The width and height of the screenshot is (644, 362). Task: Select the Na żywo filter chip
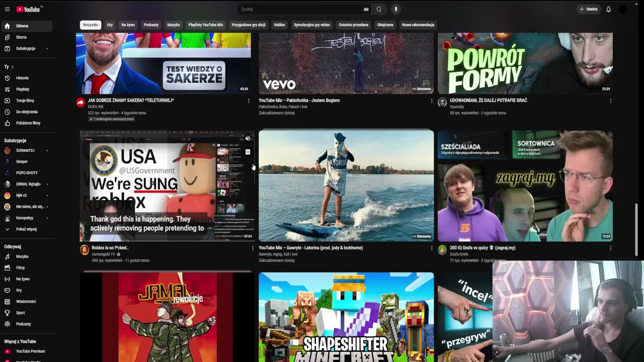(128, 25)
